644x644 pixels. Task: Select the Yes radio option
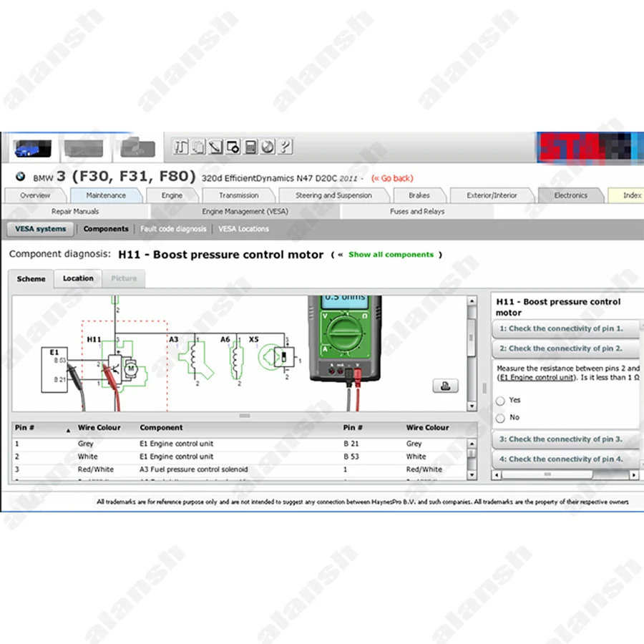click(x=500, y=401)
